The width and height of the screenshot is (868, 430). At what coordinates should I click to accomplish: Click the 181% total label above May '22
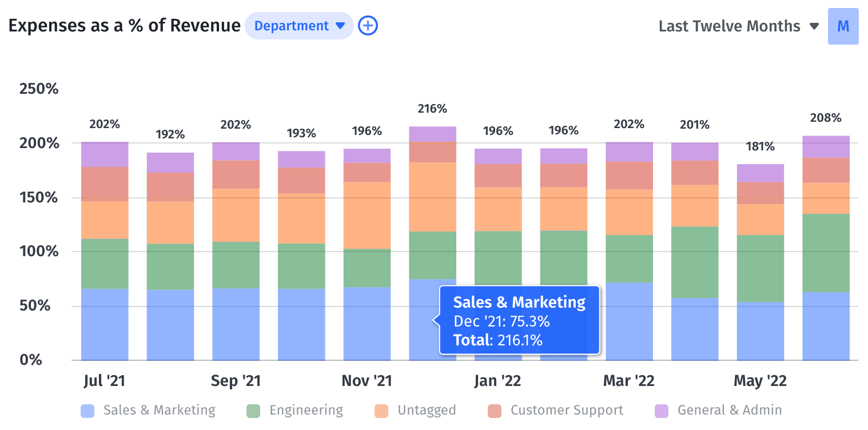[761, 146]
